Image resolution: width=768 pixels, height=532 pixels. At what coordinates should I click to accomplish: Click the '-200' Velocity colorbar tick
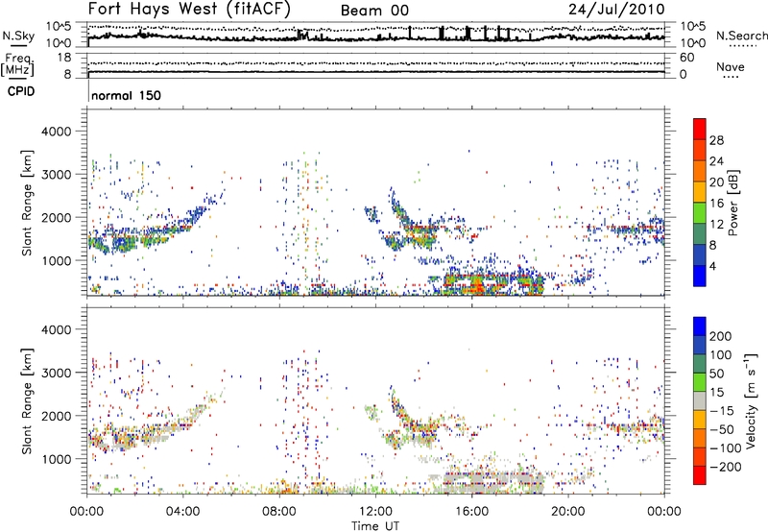(x=726, y=467)
